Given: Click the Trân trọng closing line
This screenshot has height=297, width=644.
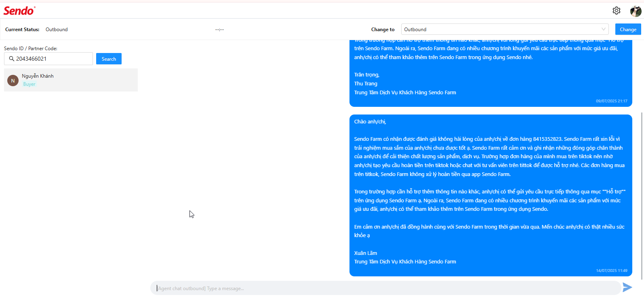Looking at the screenshot, I should tap(367, 74).
